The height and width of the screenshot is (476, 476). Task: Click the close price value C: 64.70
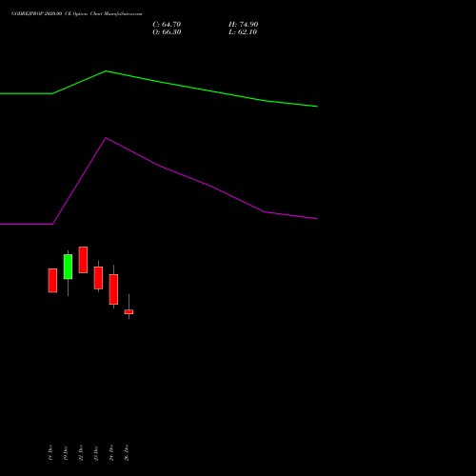click(x=167, y=25)
